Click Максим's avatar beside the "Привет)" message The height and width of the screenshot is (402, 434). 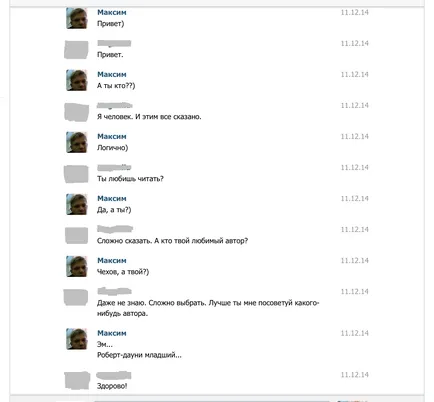pos(77,18)
